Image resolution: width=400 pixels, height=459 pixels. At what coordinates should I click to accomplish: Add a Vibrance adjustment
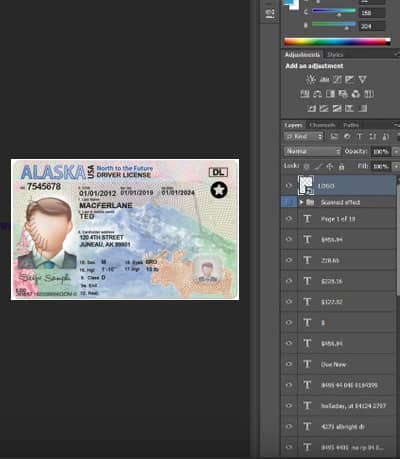point(362,79)
